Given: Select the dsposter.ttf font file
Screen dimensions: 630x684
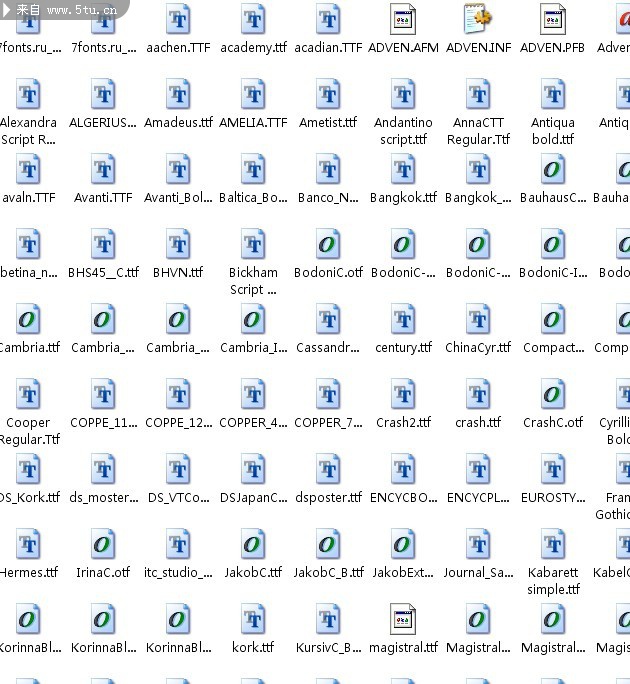Looking at the screenshot, I should pos(328,470).
